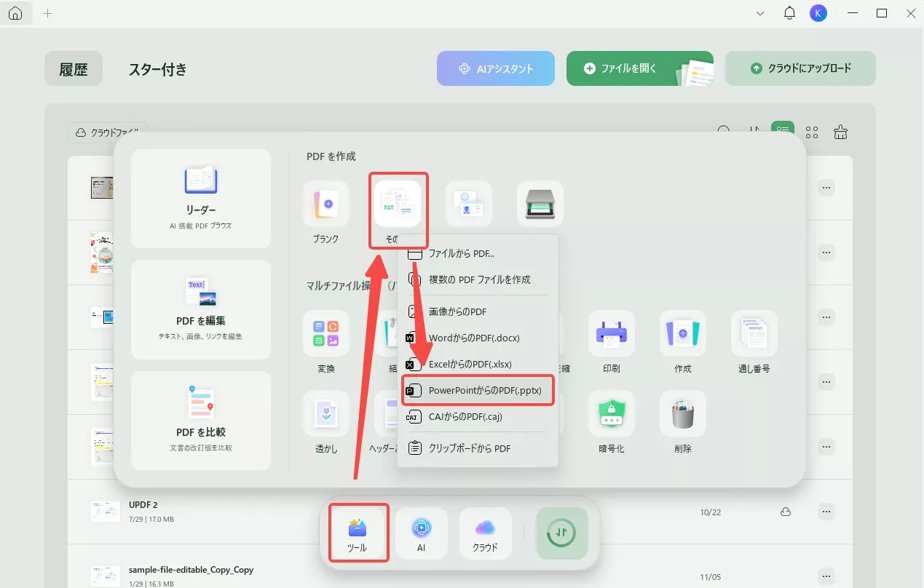Screen dimensions: 924x588
Task: Toggle cloud sync for UPDF 2
Action: [x=786, y=512]
